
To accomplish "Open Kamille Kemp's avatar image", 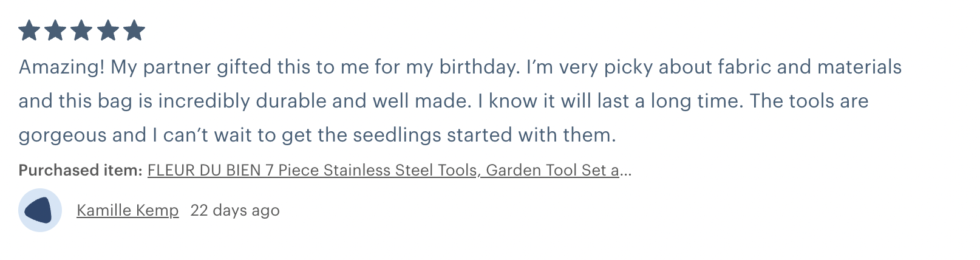I will pos(40,210).
